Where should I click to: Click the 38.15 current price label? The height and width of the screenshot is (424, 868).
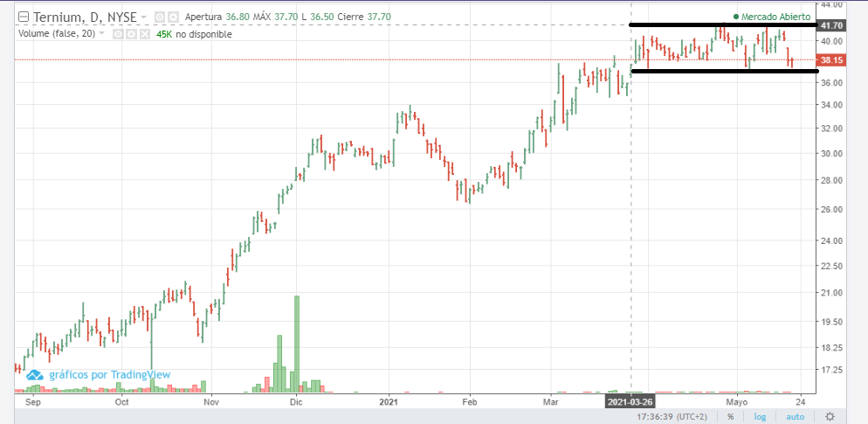(830, 59)
